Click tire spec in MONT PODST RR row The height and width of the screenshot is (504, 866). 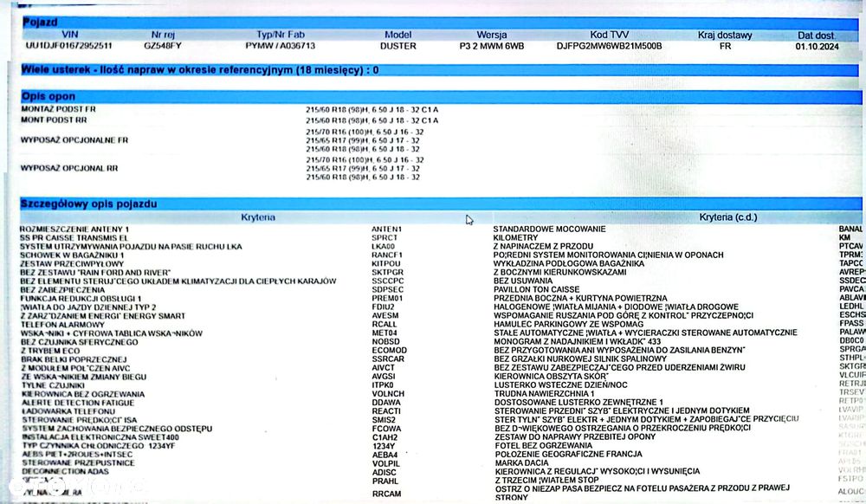(x=372, y=120)
